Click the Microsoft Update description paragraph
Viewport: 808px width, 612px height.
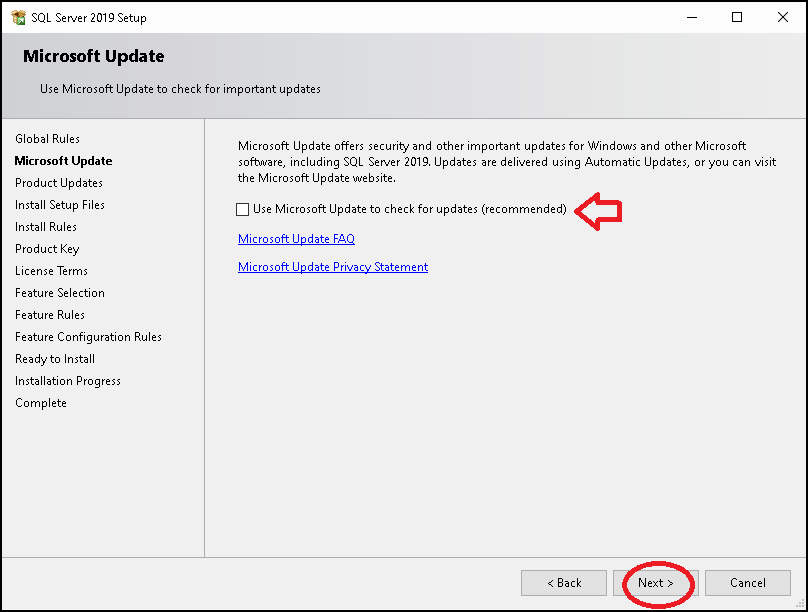(507, 162)
